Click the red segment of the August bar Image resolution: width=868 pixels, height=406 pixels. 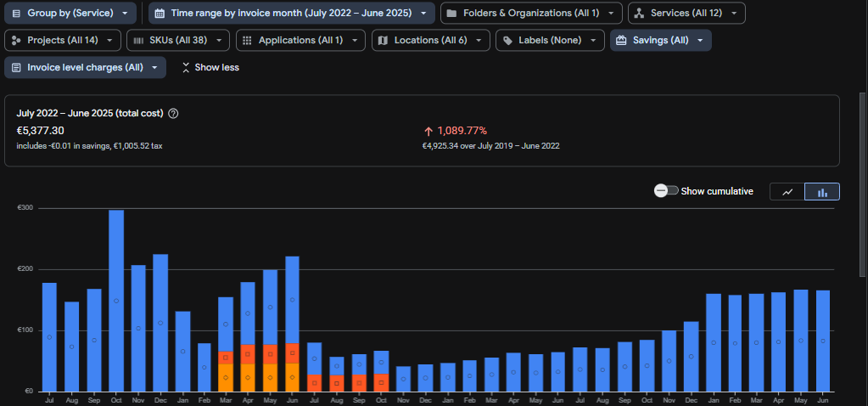point(337,382)
